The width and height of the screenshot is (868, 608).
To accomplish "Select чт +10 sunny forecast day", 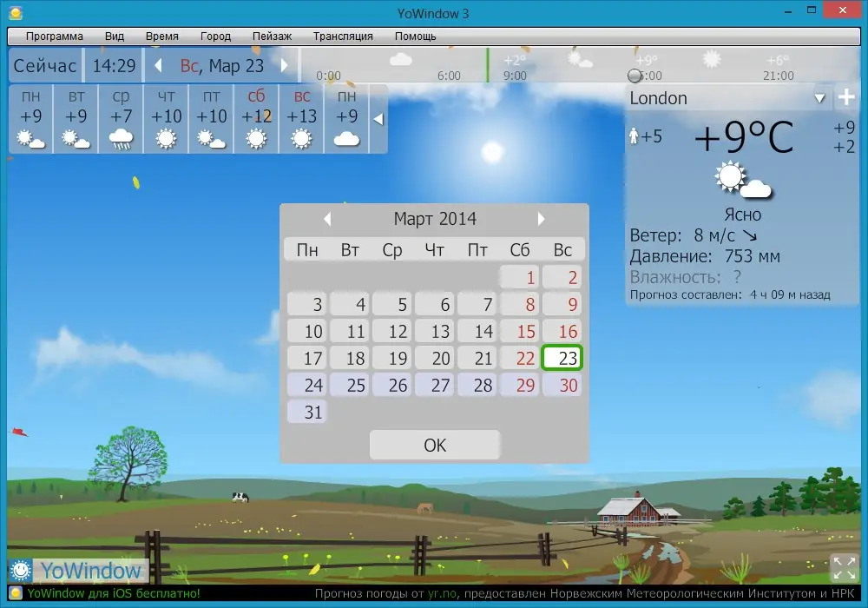I will [166, 118].
